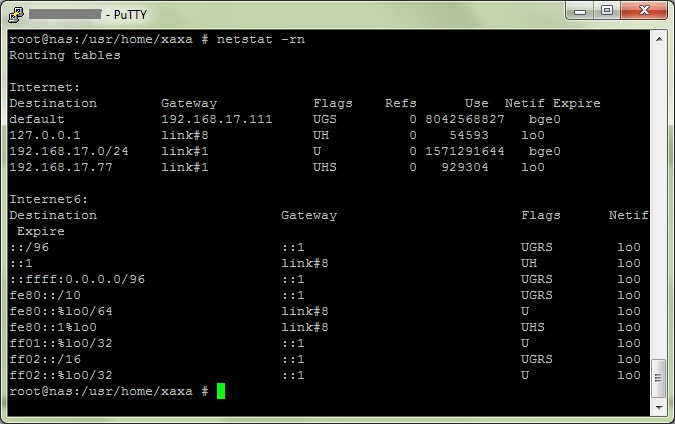Click the 'default' destination entry

coord(37,119)
